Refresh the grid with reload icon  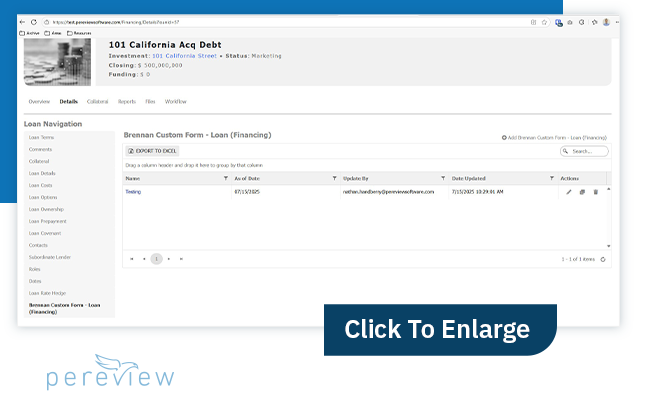click(x=603, y=259)
